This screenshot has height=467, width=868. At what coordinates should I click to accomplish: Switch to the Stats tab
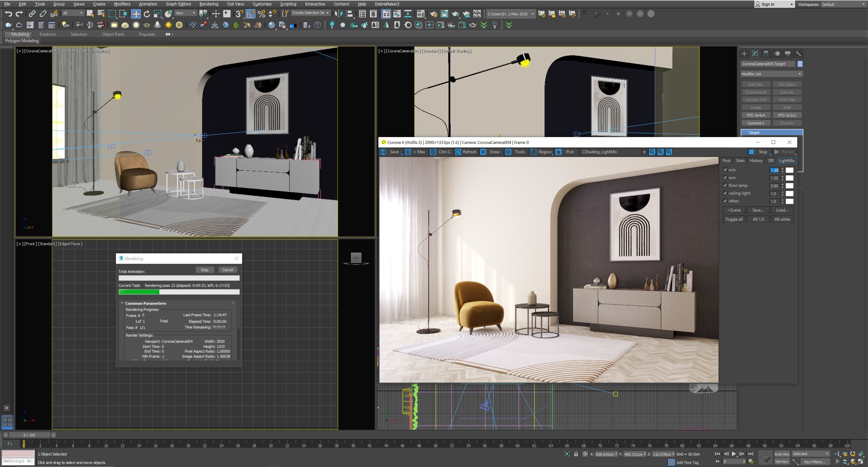tap(740, 161)
